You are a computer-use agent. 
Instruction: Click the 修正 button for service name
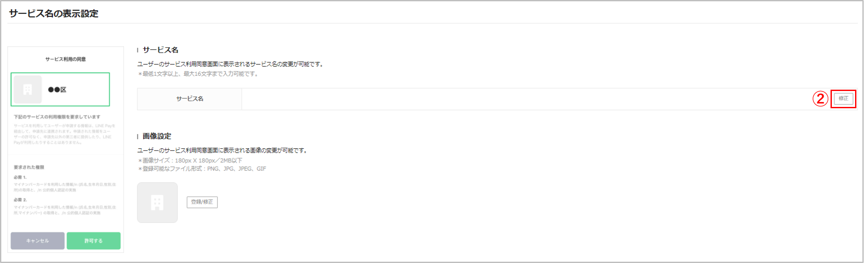(843, 99)
